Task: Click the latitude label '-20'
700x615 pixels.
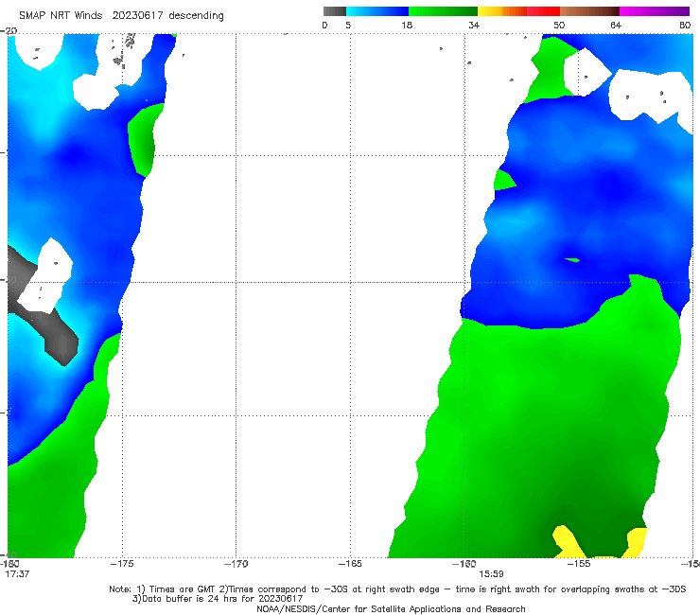Action: coord(9,30)
